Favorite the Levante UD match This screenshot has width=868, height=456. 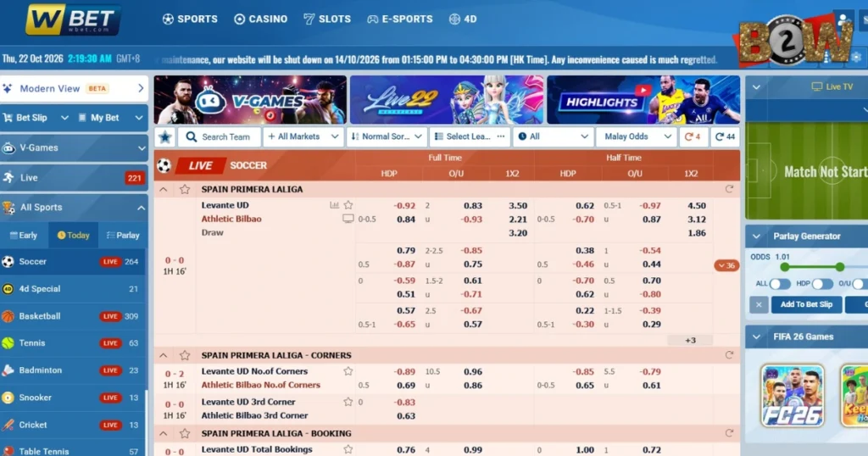(x=348, y=205)
